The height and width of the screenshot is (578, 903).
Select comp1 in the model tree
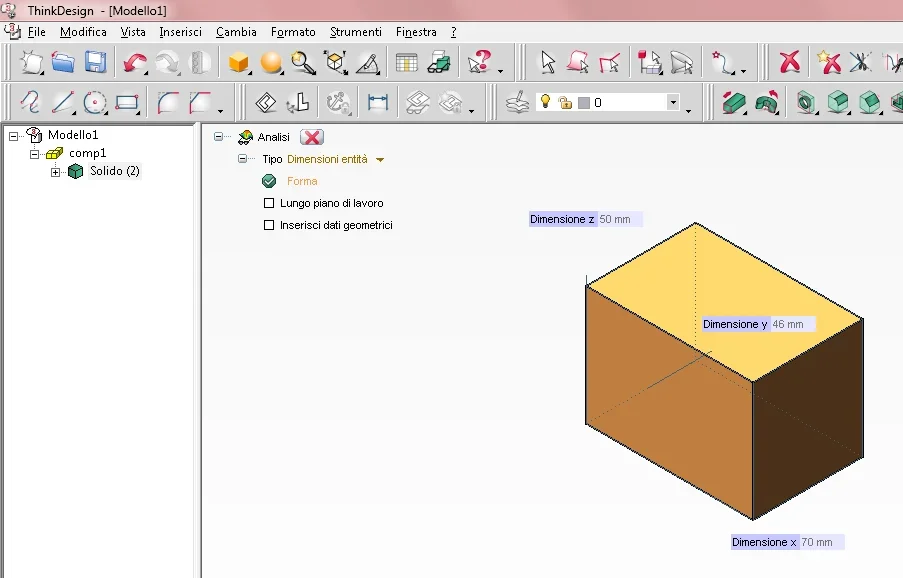coord(88,153)
